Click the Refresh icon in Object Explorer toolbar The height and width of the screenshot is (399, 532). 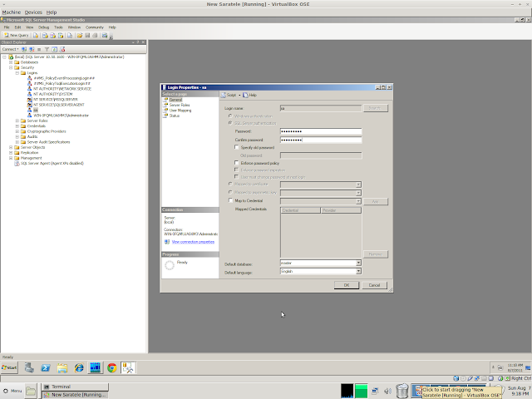point(54,49)
